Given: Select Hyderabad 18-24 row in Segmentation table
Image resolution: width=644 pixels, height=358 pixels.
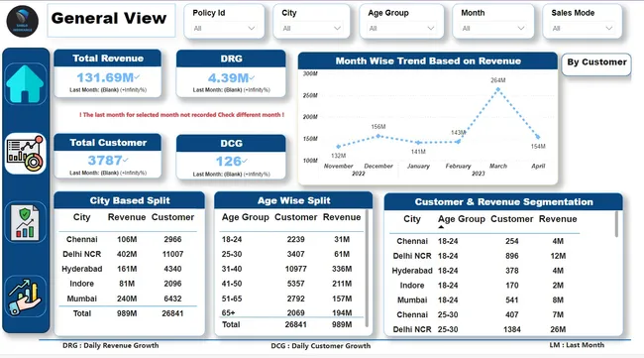Looking at the screenshot, I should 484,271.
